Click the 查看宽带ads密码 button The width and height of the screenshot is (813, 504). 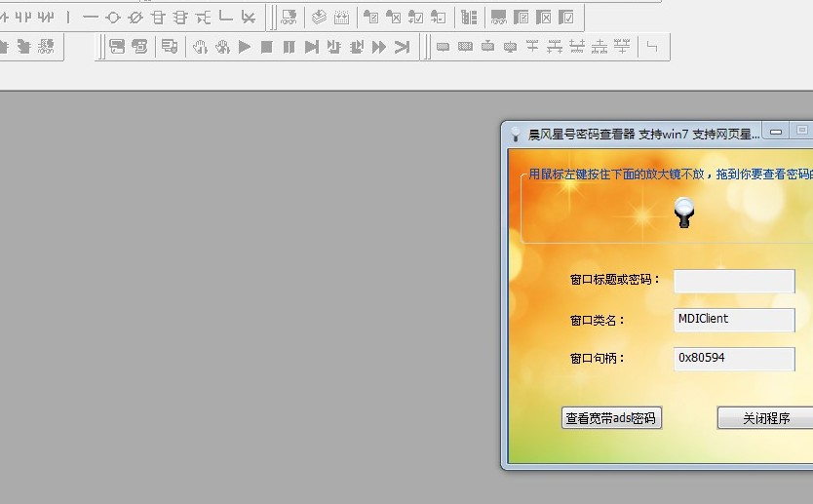point(612,418)
